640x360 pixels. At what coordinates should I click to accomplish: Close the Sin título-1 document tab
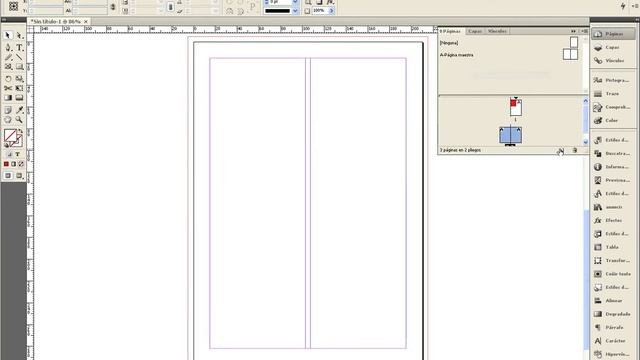pos(86,21)
